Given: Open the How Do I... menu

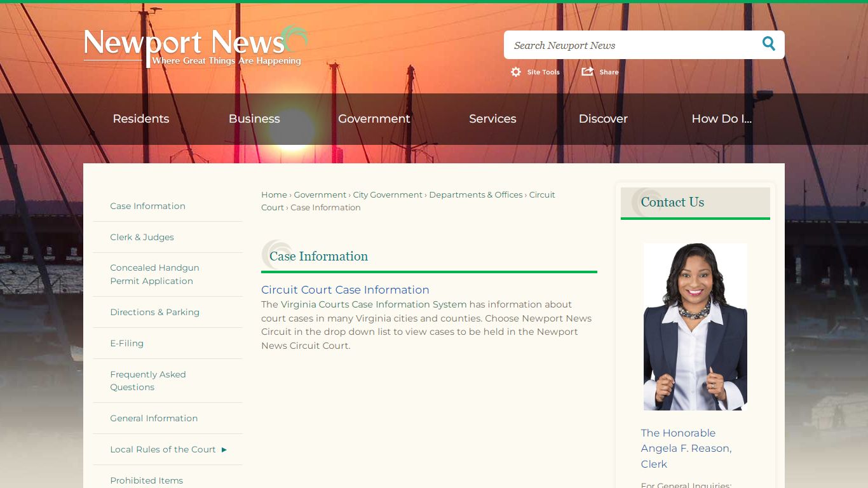Looking at the screenshot, I should pyautogui.click(x=722, y=119).
